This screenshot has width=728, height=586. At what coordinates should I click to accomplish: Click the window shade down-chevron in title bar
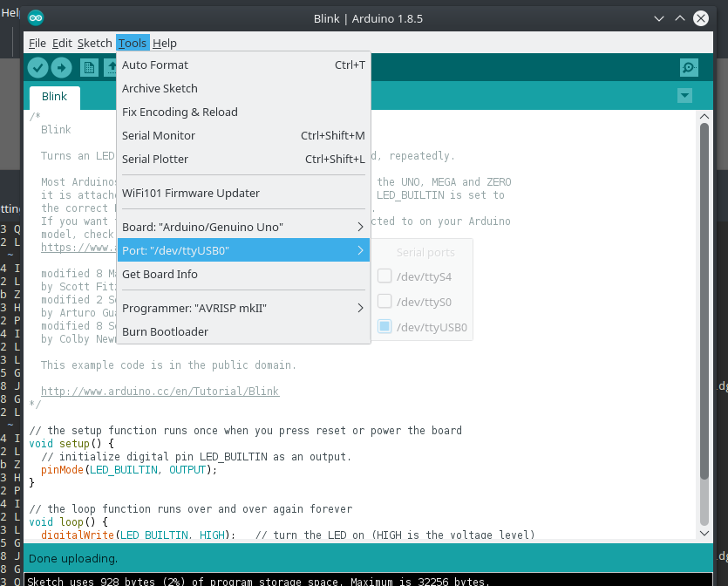659,18
